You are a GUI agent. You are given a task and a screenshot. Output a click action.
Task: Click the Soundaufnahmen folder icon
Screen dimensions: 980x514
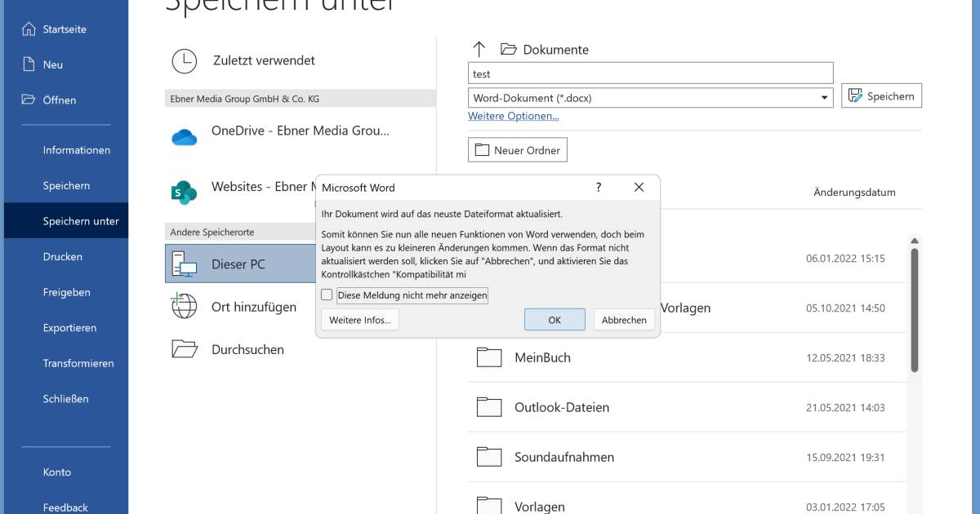[489, 457]
